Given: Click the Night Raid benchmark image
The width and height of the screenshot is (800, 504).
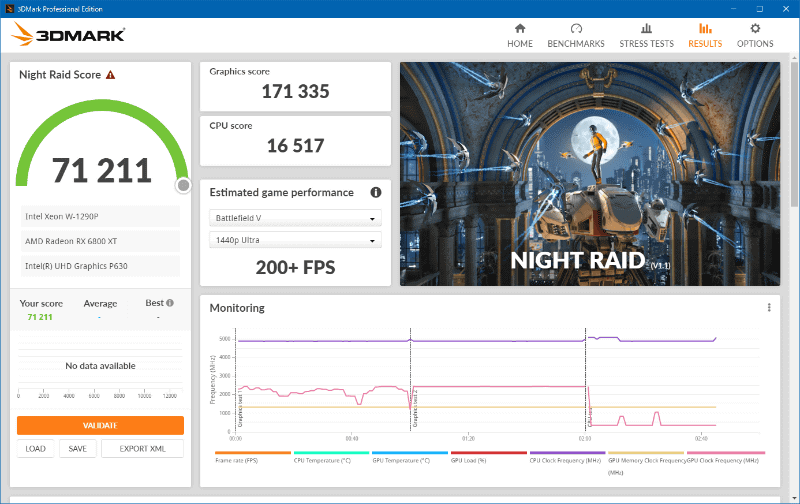Looking at the screenshot, I should 590,174.
